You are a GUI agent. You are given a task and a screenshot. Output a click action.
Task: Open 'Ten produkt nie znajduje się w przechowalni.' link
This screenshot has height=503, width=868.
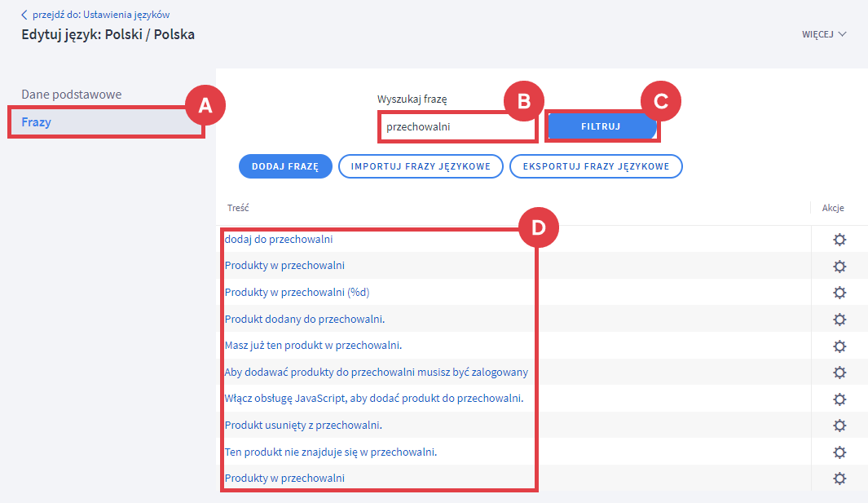click(331, 452)
